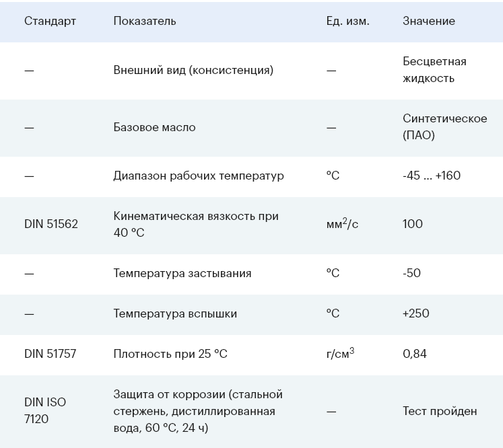
Task: Click the Базовое масло row label
Action: point(154,128)
